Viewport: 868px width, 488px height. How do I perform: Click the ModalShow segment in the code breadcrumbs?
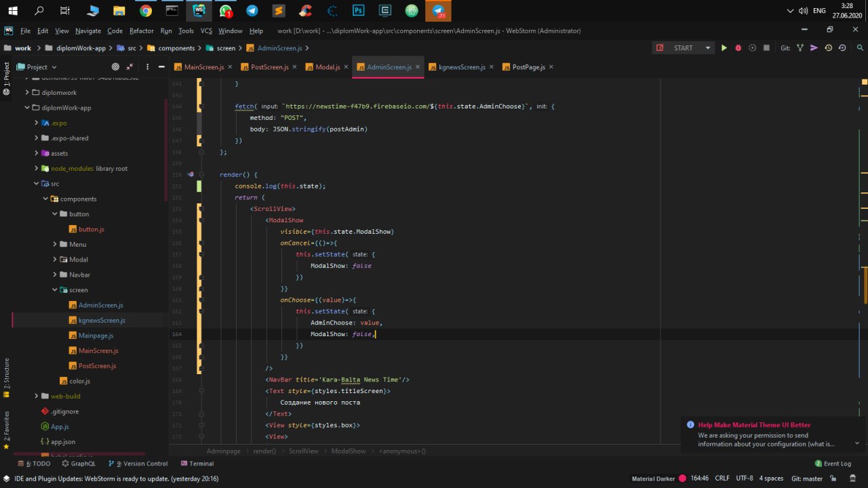[x=349, y=451]
